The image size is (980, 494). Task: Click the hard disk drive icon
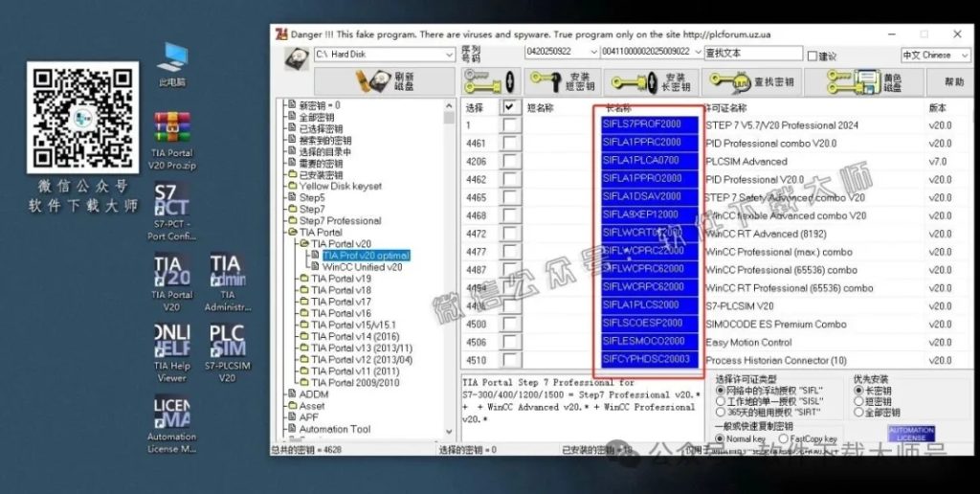(295, 58)
